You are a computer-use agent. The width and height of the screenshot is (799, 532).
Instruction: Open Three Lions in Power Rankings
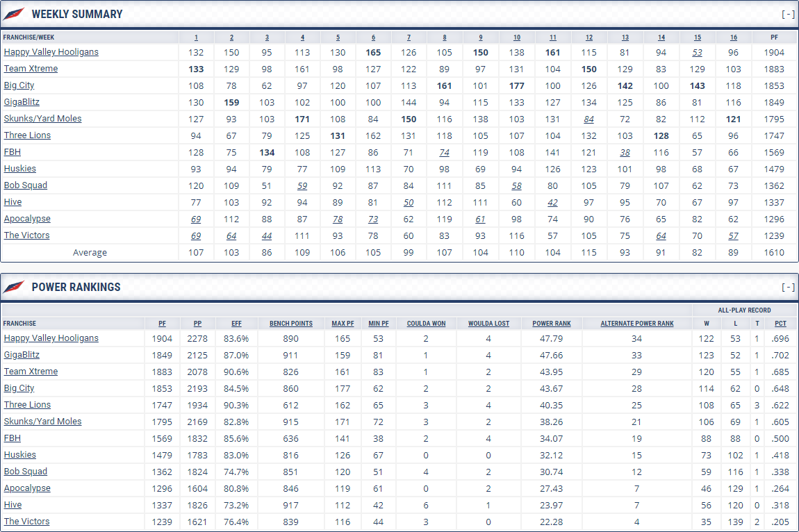pyautogui.click(x=27, y=405)
